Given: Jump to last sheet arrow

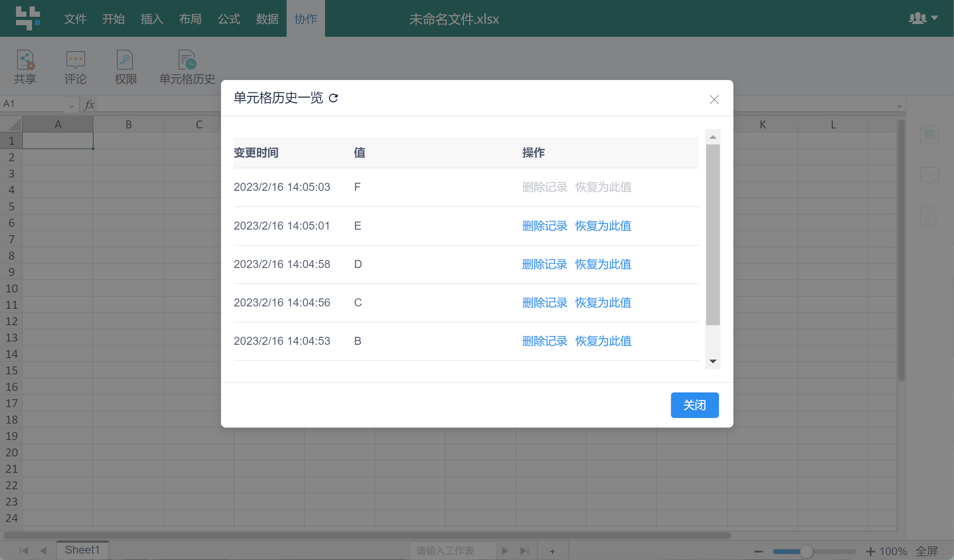Looking at the screenshot, I should [x=524, y=551].
